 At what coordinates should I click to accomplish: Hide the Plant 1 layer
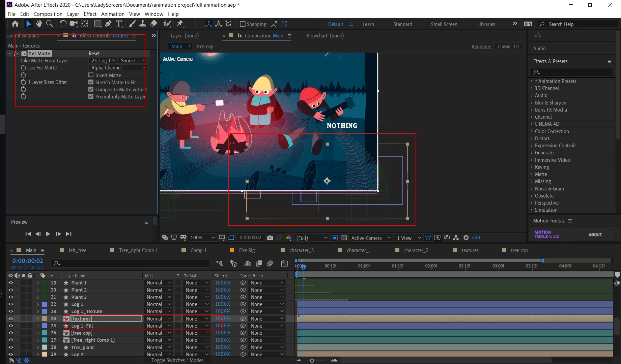tap(10, 283)
